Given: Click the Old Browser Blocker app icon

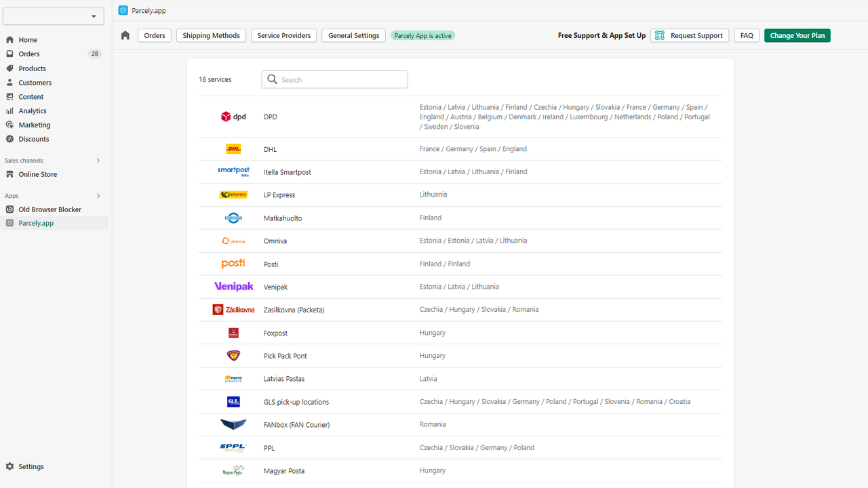Looking at the screenshot, I should click(x=9, y=210).
